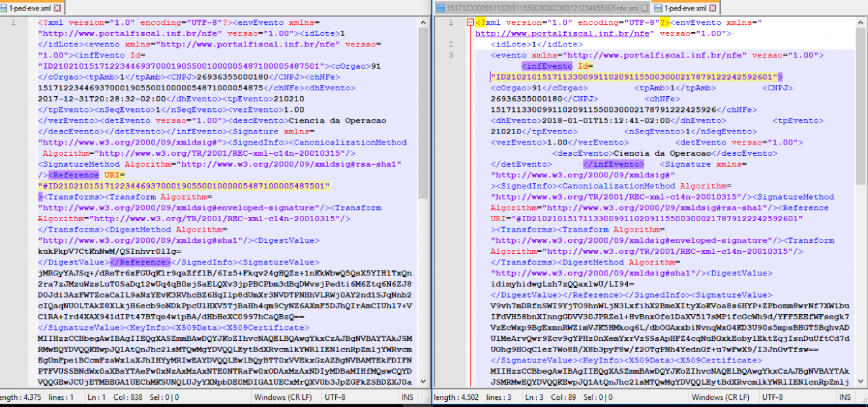Click the blue disk icon on the right 1-ped-eve.xml tab
868x407 pixels.
pyautogui.click(x=659, y=8)
